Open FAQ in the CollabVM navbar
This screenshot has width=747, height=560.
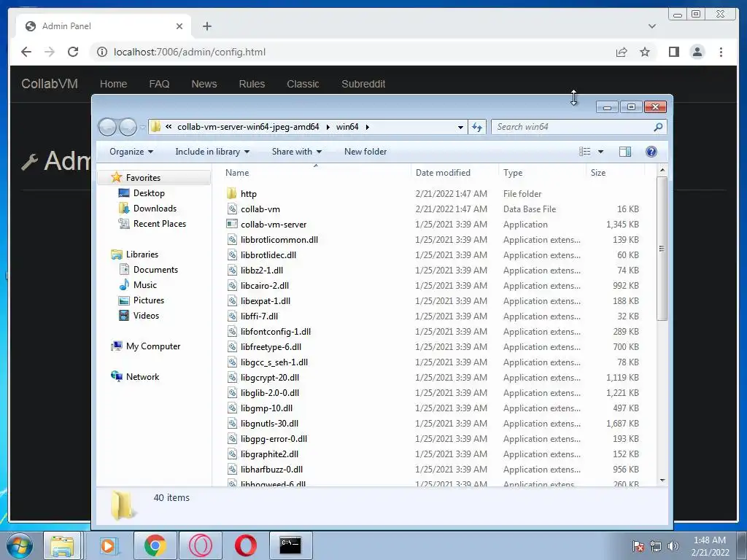tap(159, 84)
